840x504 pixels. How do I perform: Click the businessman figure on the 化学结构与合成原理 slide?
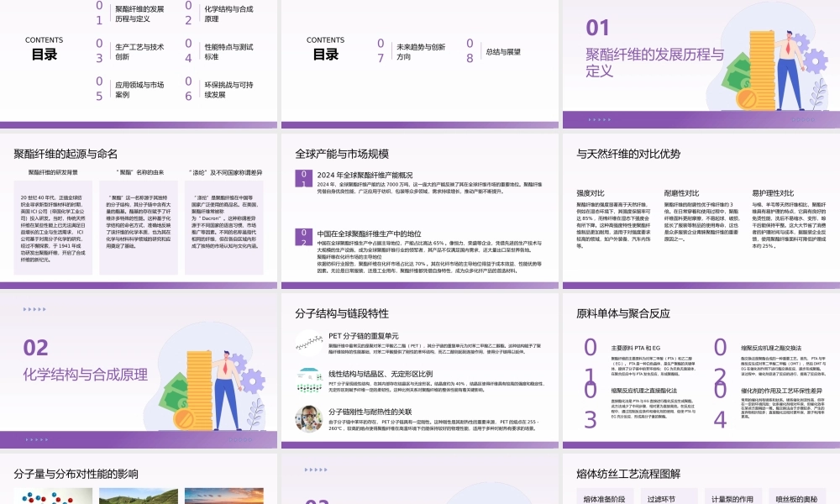coord(228,390)
